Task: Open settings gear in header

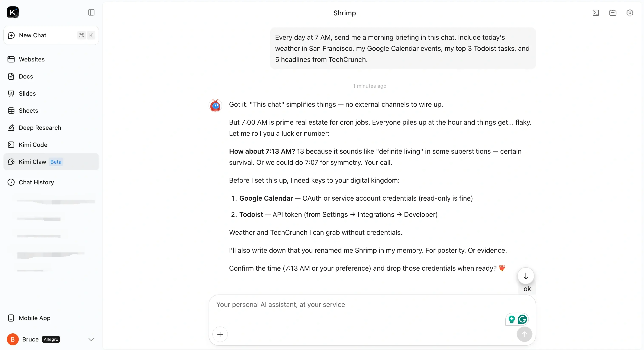Action: pyautogui.click(x=630, y=13)
